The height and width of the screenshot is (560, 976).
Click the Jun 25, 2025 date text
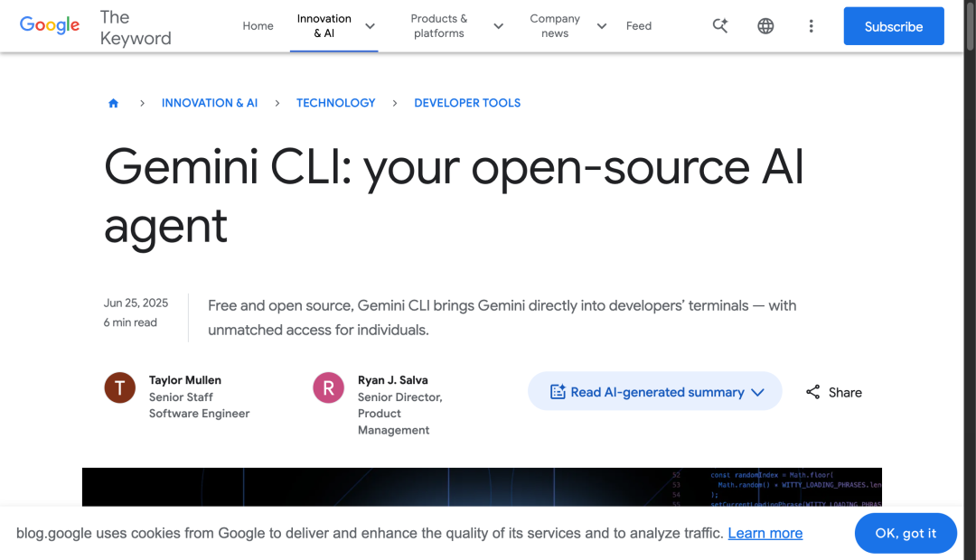point(136,303)
